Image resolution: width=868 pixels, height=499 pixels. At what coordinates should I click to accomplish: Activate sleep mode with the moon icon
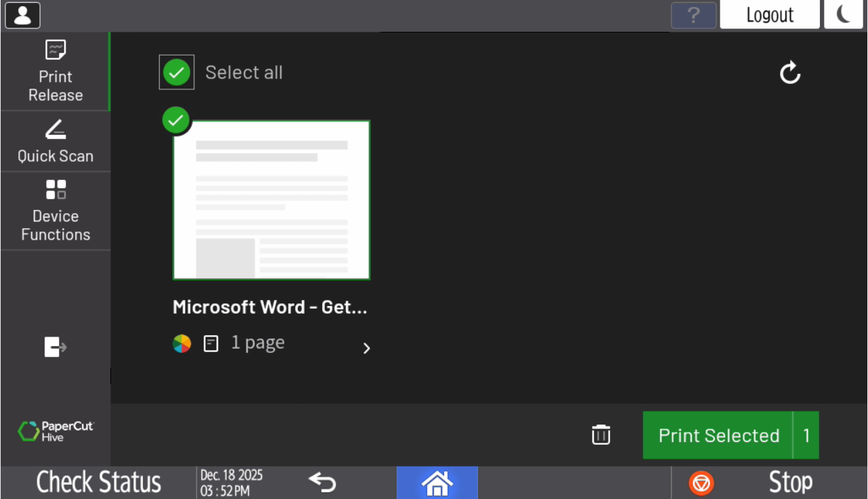click(x=843, y=15)
